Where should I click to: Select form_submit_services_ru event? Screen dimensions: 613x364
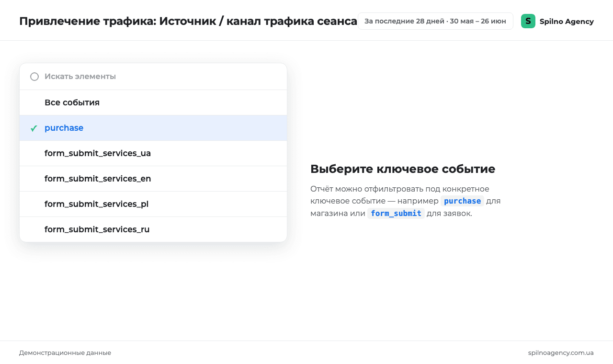153,229
